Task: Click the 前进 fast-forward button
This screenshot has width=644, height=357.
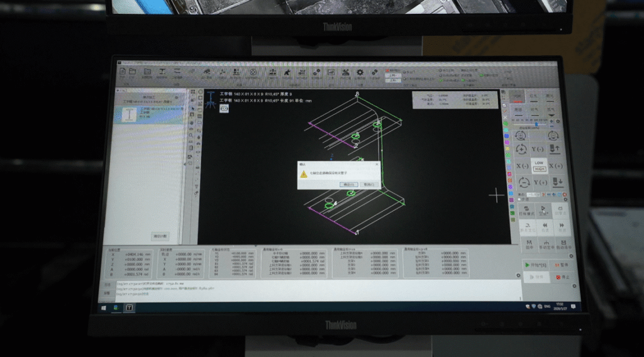Action: click(562, 227)
